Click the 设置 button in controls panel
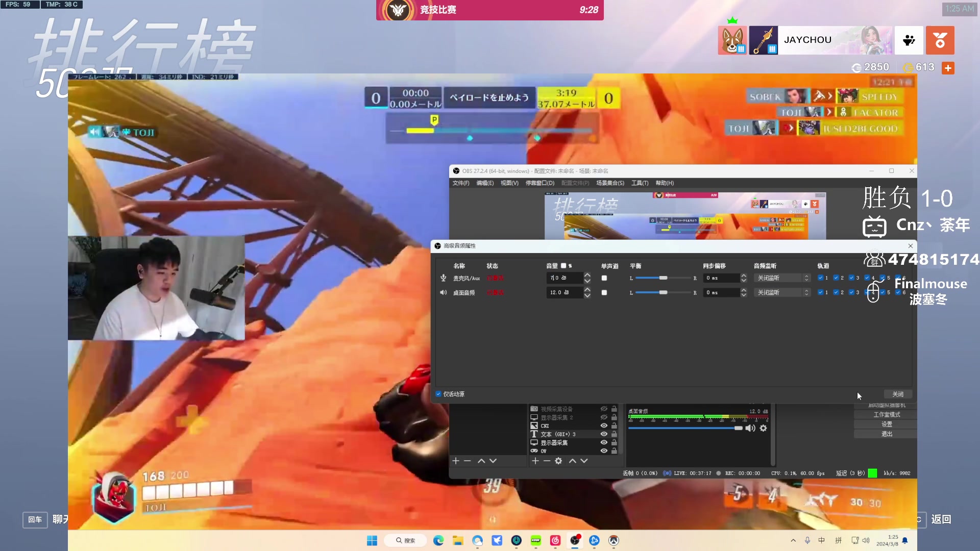Viewport: 980px width, 551px height. tap(887, 424)
